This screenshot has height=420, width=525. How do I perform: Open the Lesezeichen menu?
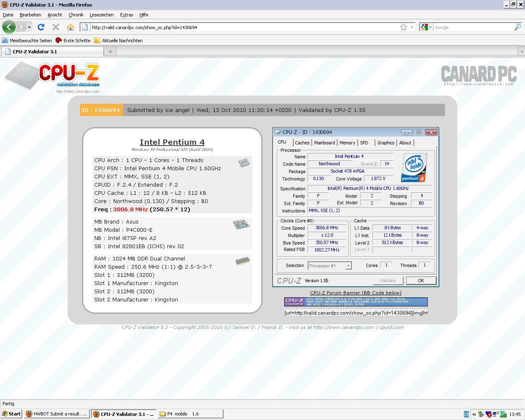pos(102,15)
